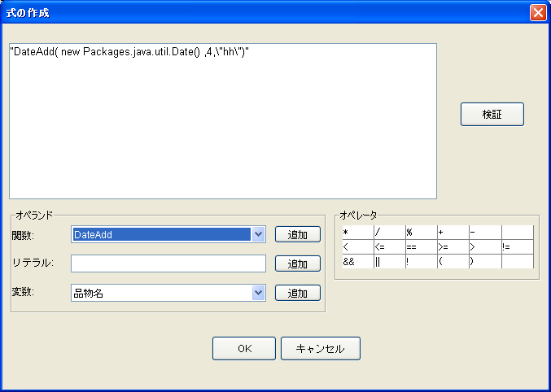The image size is (551, 392).
Task: Insert the - minus operator
Action: tap(485, 232)
